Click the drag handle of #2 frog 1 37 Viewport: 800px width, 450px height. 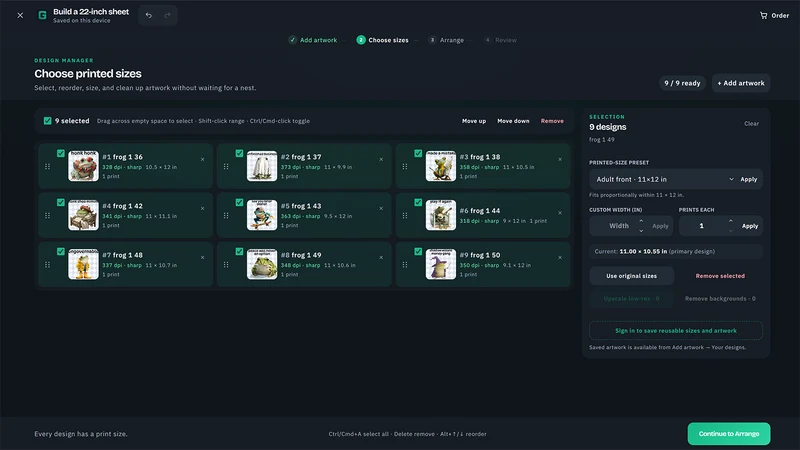pos(226,166)
